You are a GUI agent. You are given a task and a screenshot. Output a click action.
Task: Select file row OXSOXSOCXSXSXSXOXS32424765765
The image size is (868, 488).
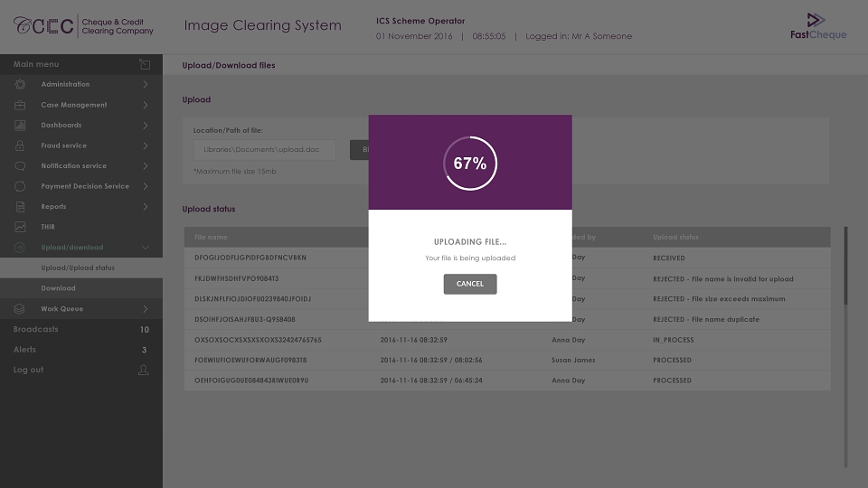507,340
